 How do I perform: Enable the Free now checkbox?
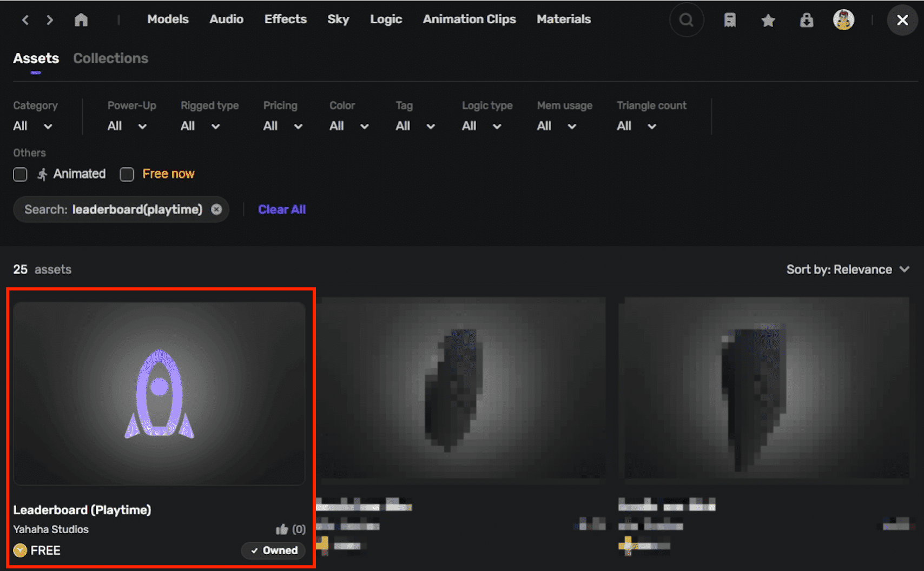(127, 174)
